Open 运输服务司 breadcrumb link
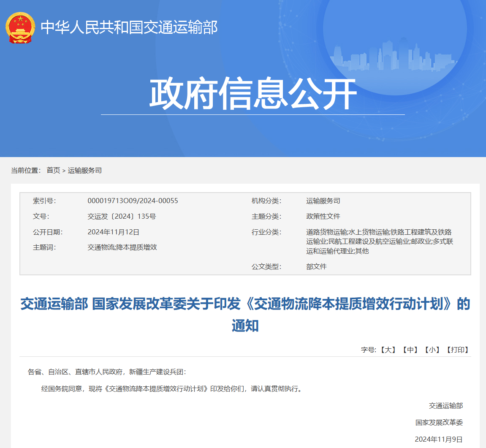Screen dimensions: 486x448 85,170
